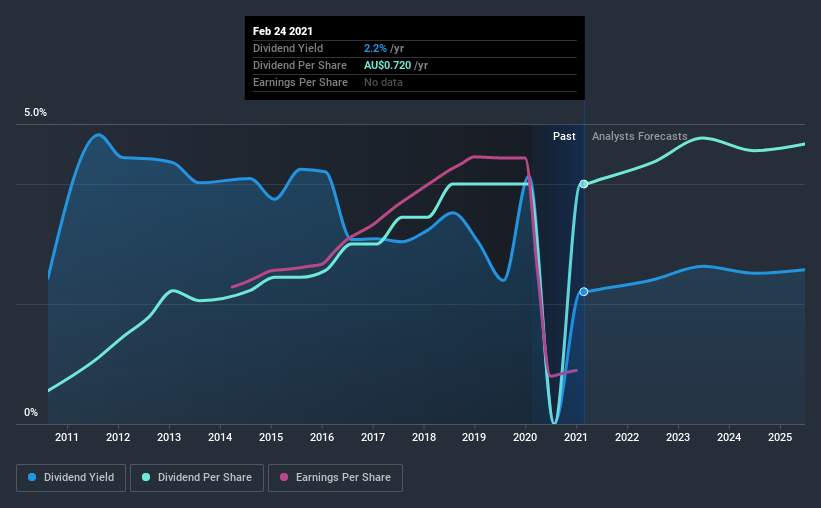Click the pink Earnings Per Share legend dot
Image resolution: width=821 pixels, height=508 pixels.
click(x=284, y=477)
